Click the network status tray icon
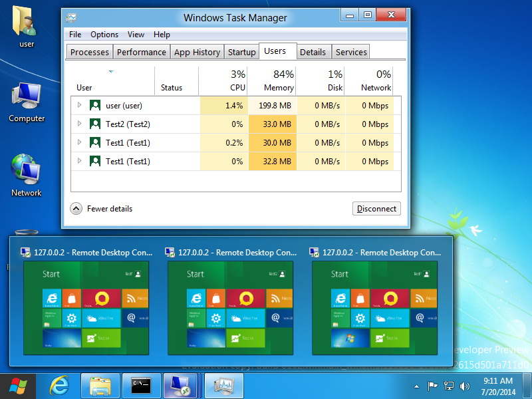Viewport: 532px width, 399px height. point(448,386)
